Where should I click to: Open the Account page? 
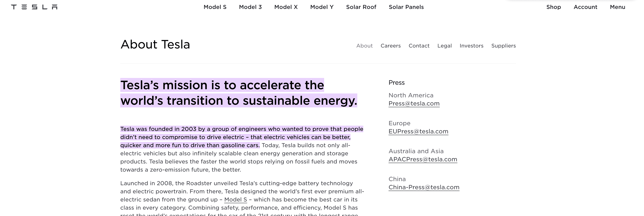coord(585,7)
